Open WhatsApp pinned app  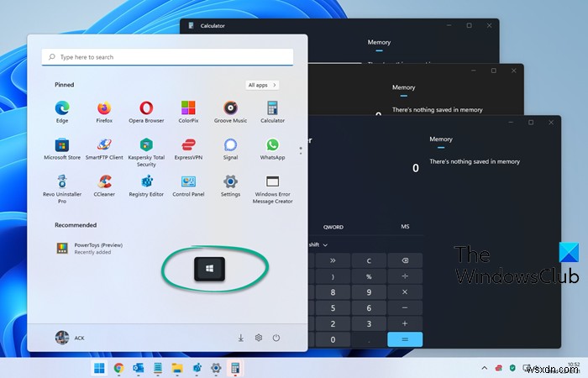[x=273, y=149]
